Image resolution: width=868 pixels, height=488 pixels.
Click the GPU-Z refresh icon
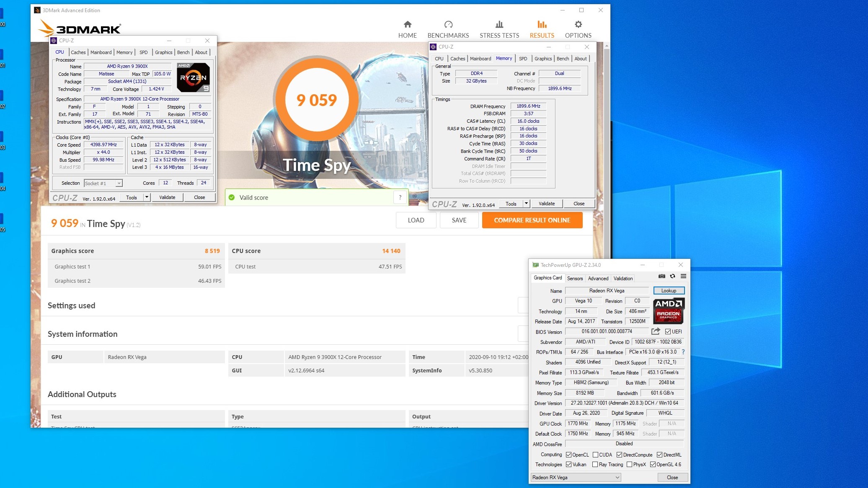coord(672,276)
